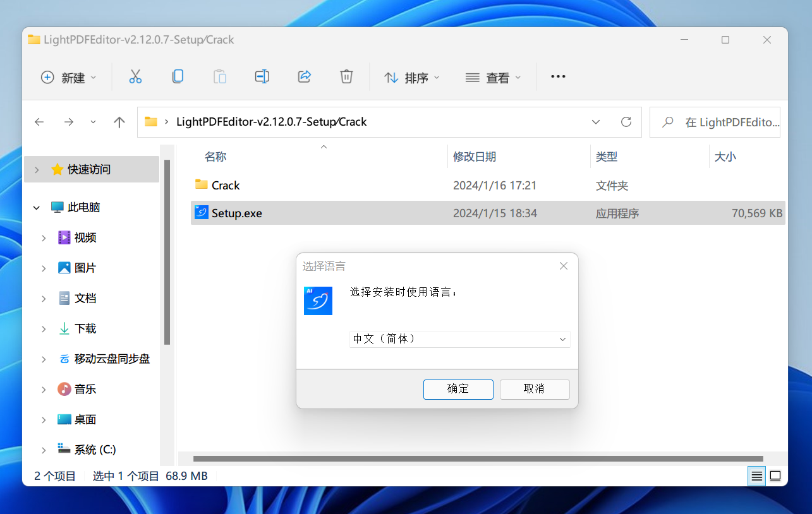The image size is (812, 514).
Task: Click the 确定 button in language dialog
Action: [x=458, y=389]
